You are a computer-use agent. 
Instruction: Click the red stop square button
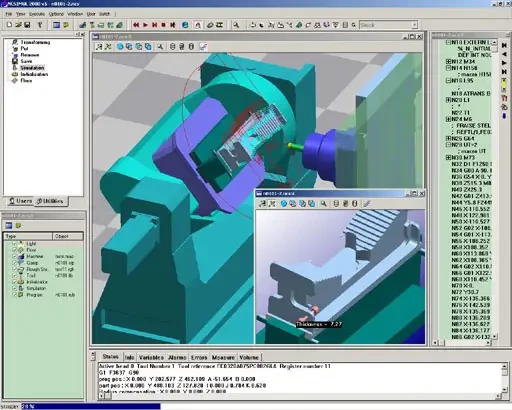click(x=164, y=25)
